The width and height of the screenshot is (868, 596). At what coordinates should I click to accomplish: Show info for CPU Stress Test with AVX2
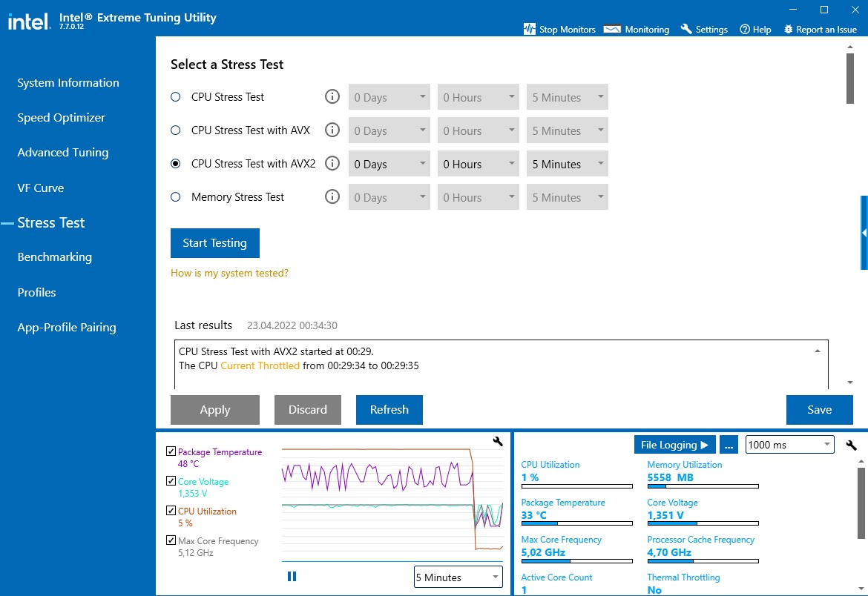tap(332, 163)
